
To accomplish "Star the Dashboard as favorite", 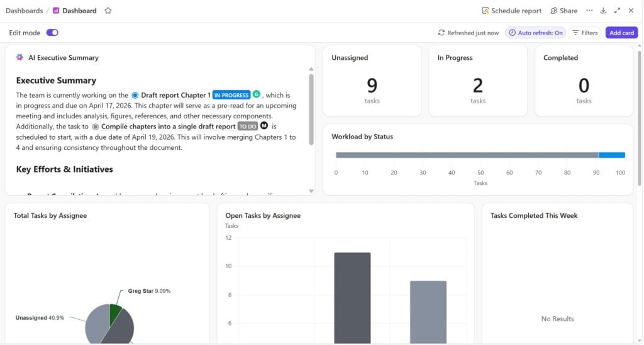I will [108, 11].
